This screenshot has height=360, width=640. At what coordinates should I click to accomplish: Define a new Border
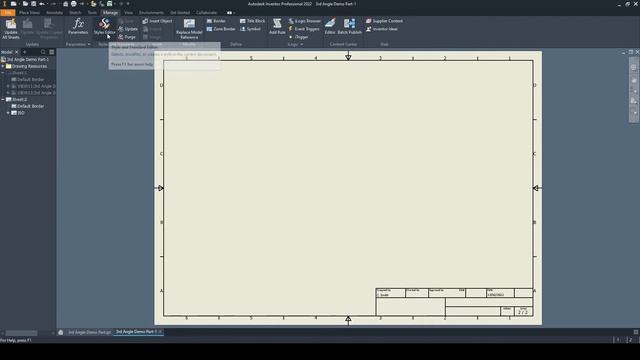point(216,21)
